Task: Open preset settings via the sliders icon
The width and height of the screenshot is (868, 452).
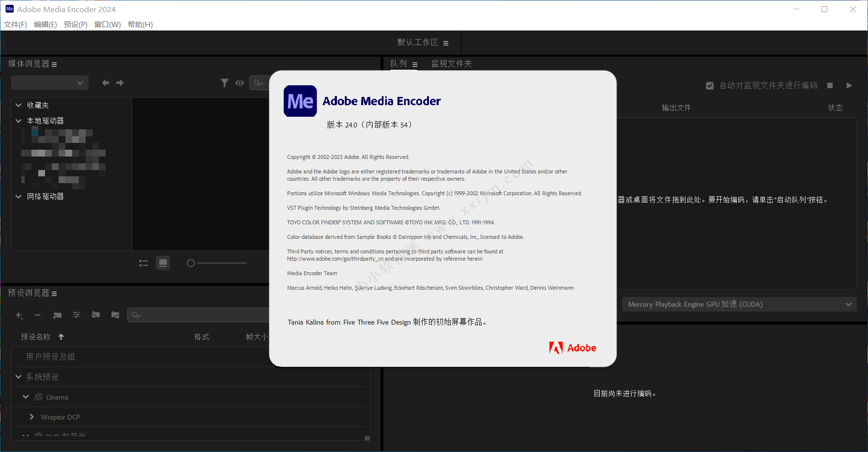Action: 76,315
